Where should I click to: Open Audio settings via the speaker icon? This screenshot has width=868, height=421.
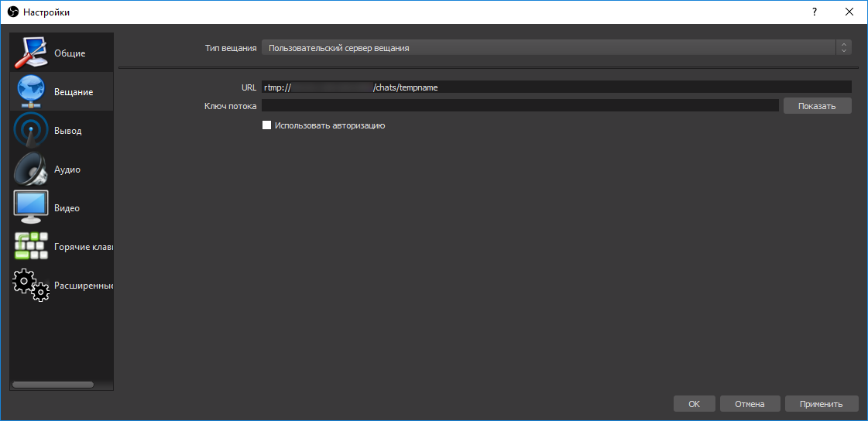(x=31, y=169)
